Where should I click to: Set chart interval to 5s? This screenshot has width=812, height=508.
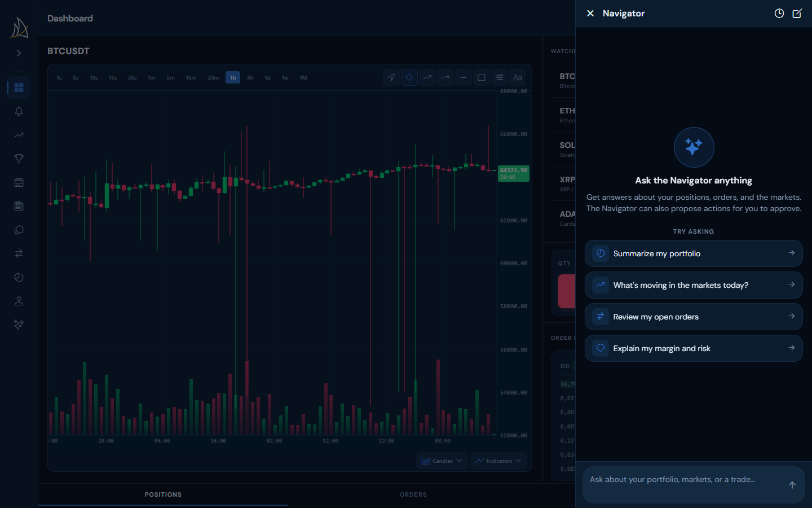coord(76,78)
